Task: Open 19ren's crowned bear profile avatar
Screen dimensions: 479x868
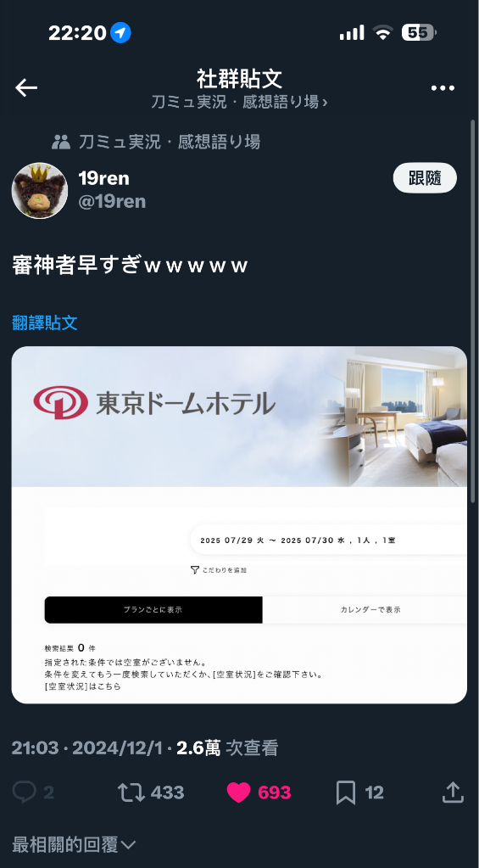Action: pyautogui.click(x=39, y=190)
